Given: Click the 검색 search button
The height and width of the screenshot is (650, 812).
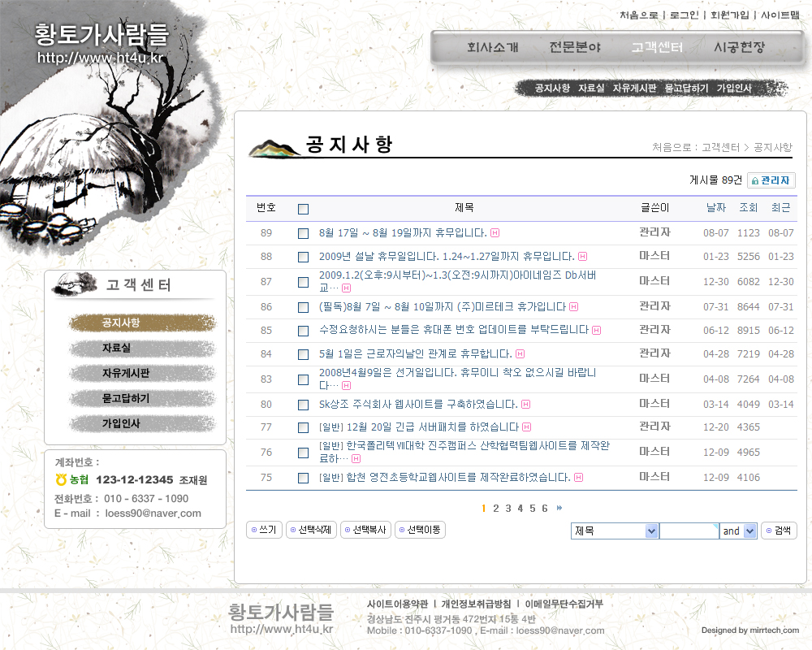Looking at the screenshot, I should 779,531.
